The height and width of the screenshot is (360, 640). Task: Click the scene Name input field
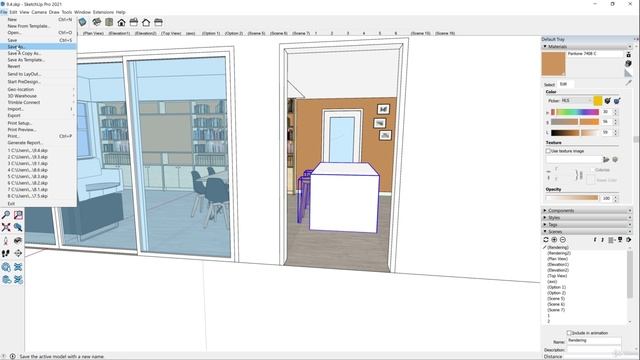pos(594,340)
